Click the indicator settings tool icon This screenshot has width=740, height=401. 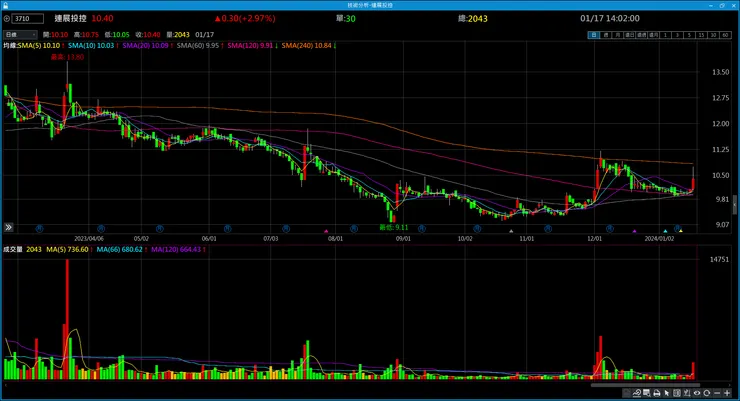687,393
